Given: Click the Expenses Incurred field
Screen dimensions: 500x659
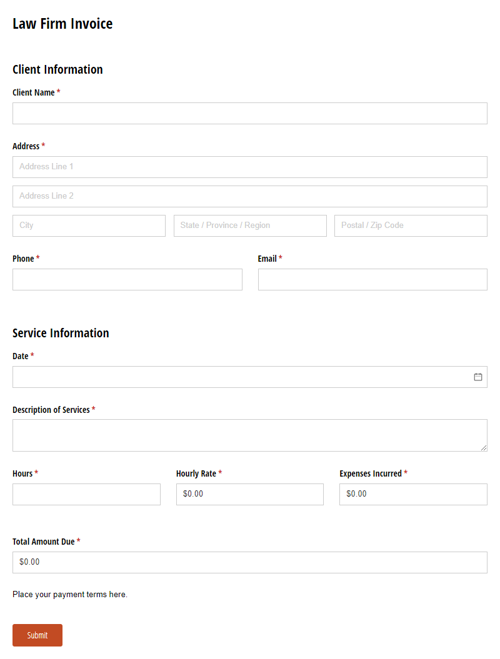Looking at the screenshot, I should [x=413, y=494].
